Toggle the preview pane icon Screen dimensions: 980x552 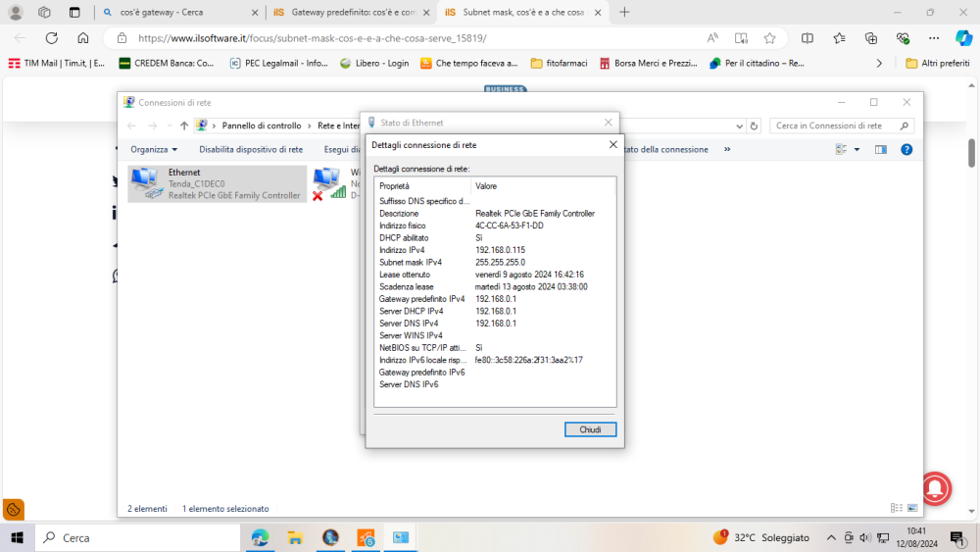point(880,150)
